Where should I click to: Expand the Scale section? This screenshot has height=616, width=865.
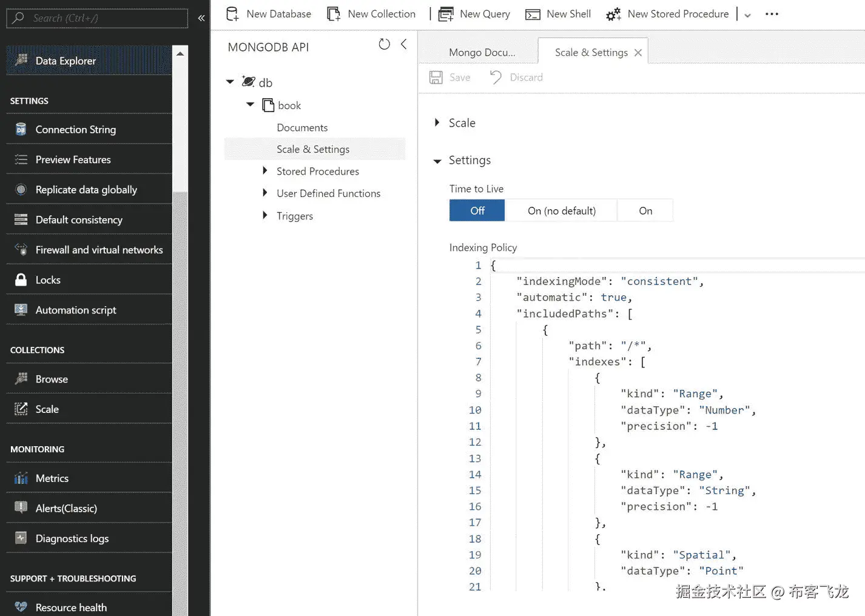pyautogui.click(x=437, y=122)
